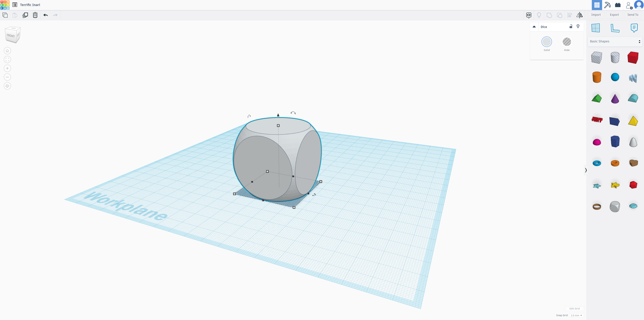The image size is (644, 320).
Task: Select the Hole option for the Dice
Action: tap(567, 42)
